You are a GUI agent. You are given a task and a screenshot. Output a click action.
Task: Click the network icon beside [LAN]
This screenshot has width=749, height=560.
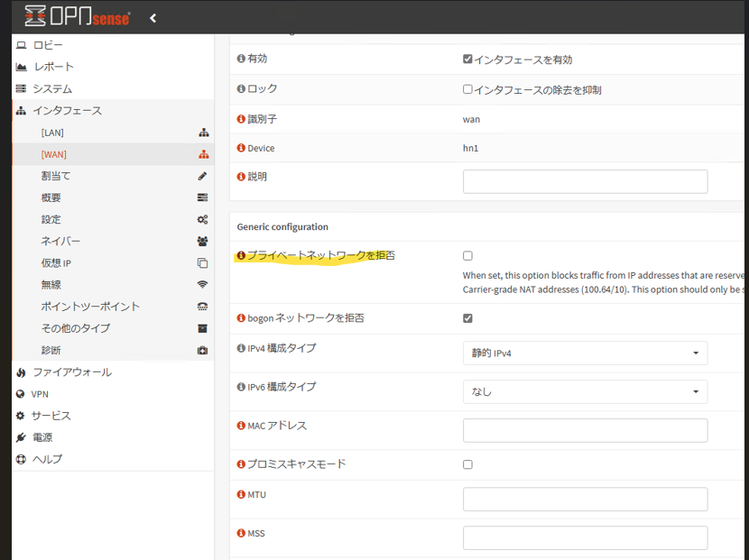[203, 133]
